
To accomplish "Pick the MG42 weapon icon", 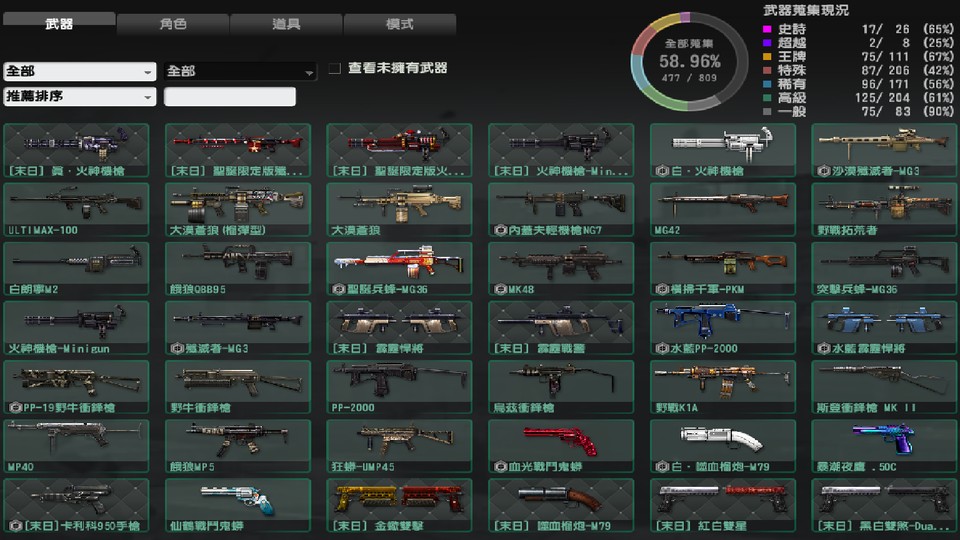I will coord(723,209).
